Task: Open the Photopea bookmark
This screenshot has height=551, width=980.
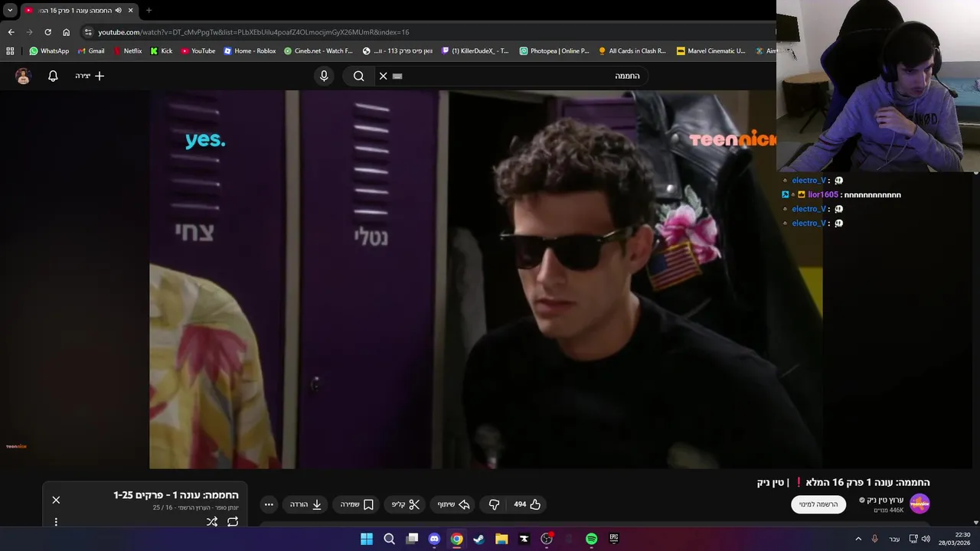Action: click(x=554, y=51)
